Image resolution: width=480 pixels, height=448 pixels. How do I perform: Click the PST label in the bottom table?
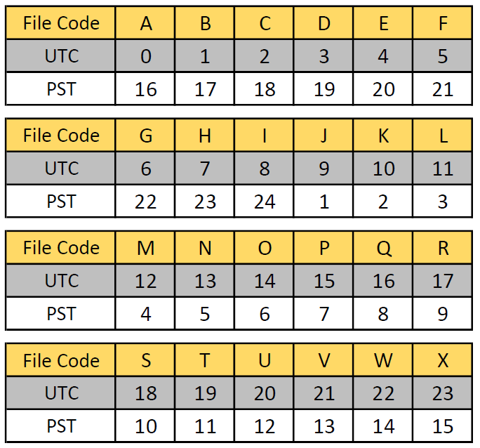(61, 426)
